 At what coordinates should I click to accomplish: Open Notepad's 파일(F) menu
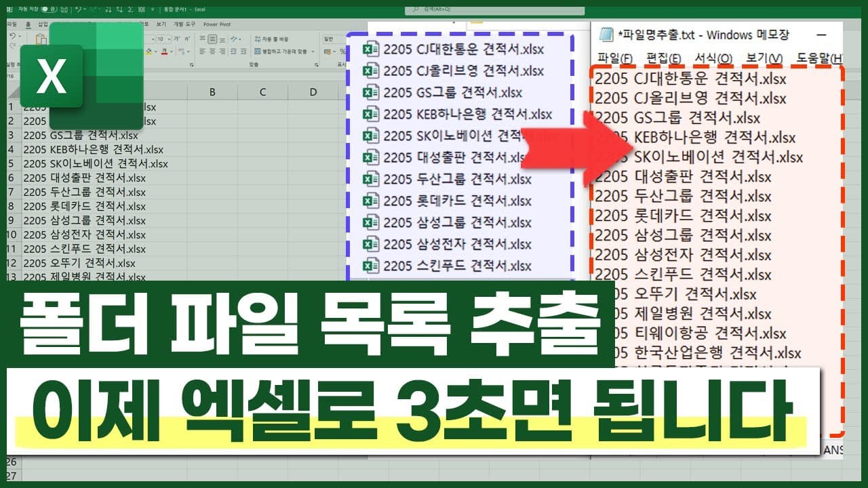point(615,58)
